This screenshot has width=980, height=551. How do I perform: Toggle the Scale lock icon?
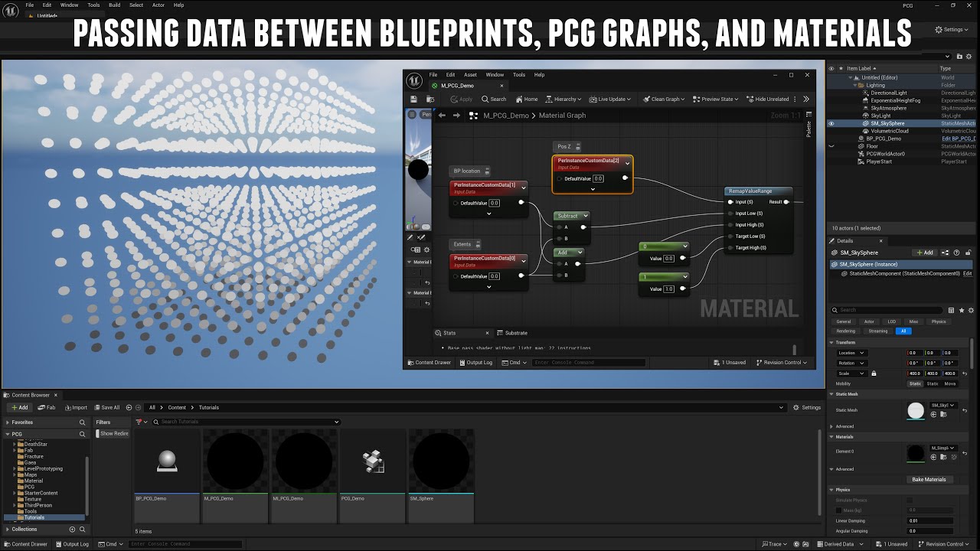tap(874, 373)
